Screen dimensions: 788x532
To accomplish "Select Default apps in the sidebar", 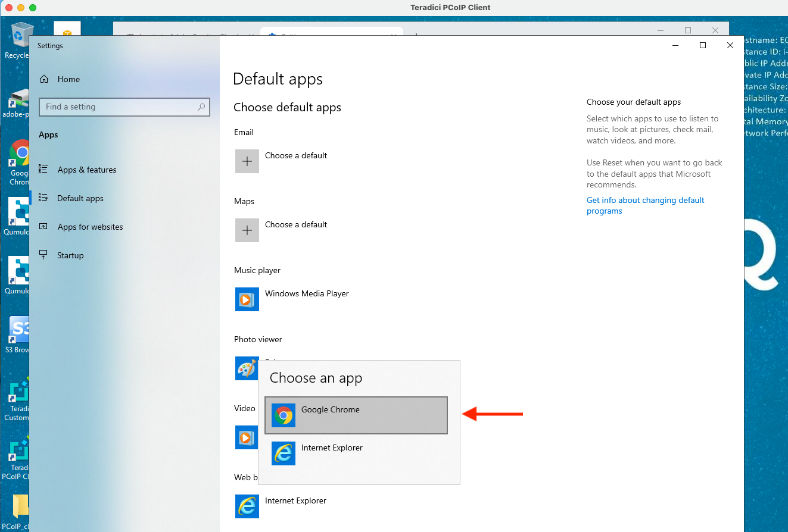I will coord(80,198).
